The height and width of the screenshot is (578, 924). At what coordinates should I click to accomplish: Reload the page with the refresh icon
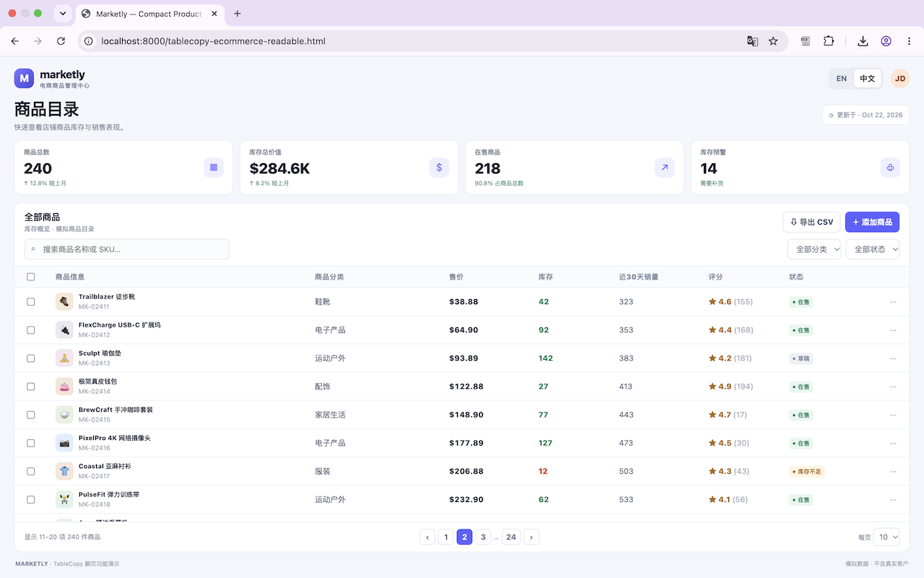tap(61, 41)
